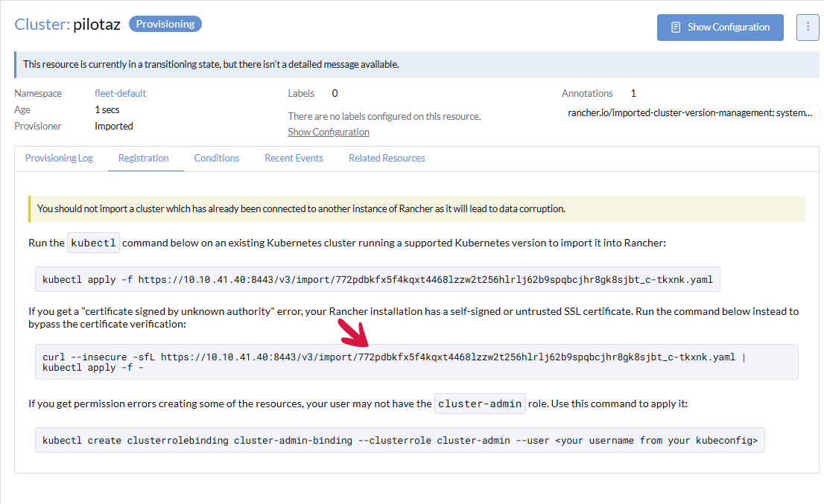Go back via the Cluster: breadcrumb link
The width and height of the screenshot is (824, 504).
(x=42, y=25)
